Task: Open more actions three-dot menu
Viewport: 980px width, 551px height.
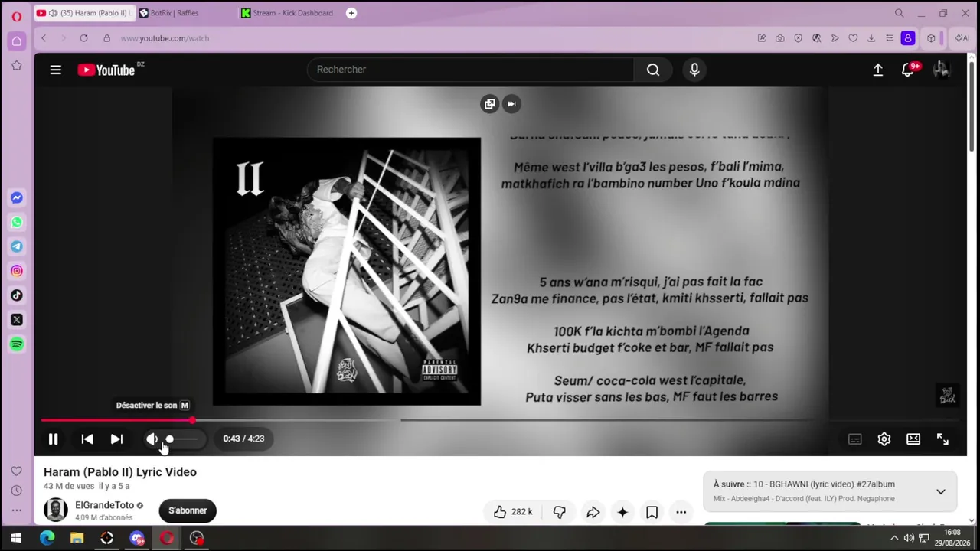Action: (681, 512)
